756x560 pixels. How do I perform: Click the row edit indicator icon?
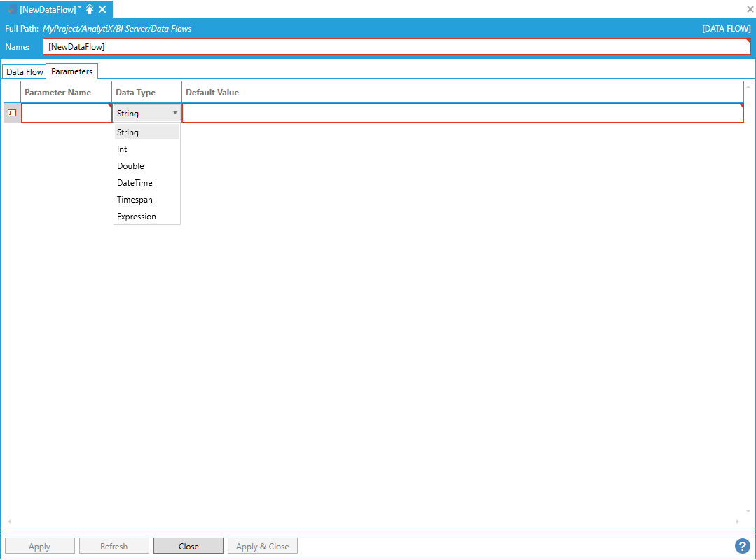coord(11,113)
